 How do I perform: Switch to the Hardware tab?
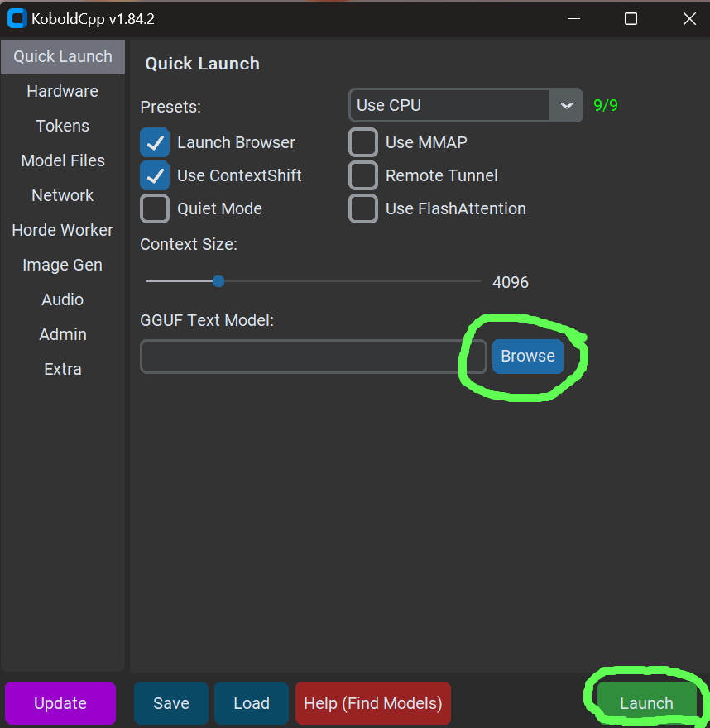click(x=62, y=91)
